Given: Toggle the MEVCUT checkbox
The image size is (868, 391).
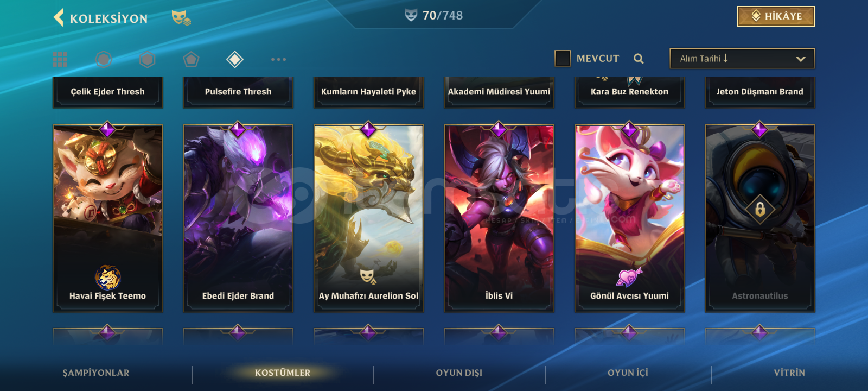Looking at the screenshot, I should [x=563, y=58].
